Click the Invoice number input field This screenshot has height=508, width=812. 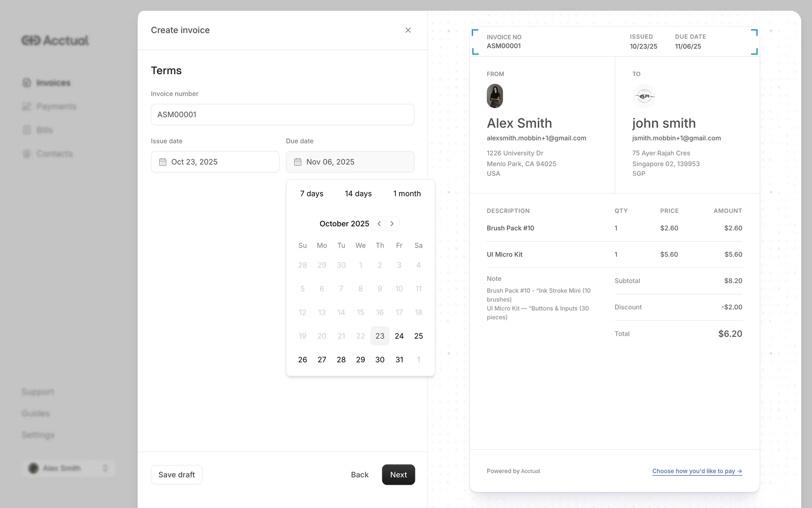(282, 114)
